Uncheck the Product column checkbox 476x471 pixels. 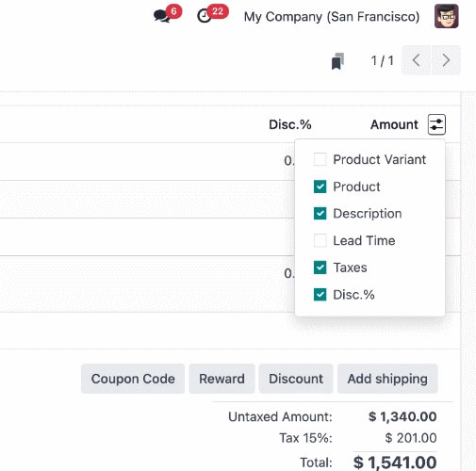click(320, 187)
